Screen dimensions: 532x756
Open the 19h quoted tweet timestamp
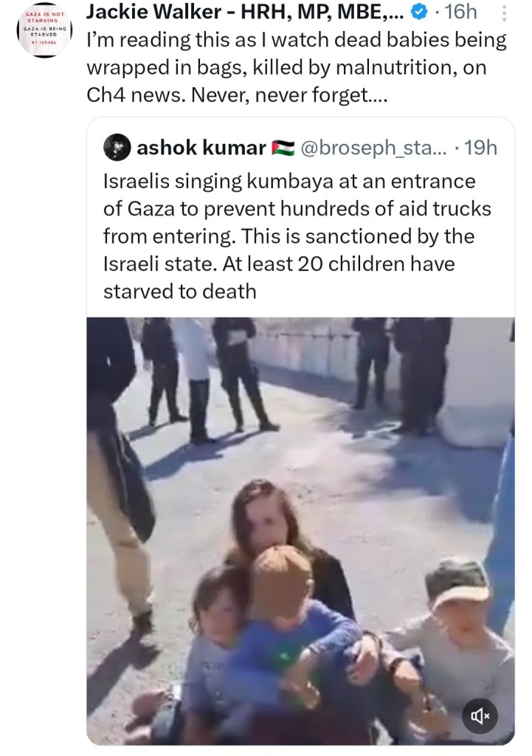click(x=480, y=148)
